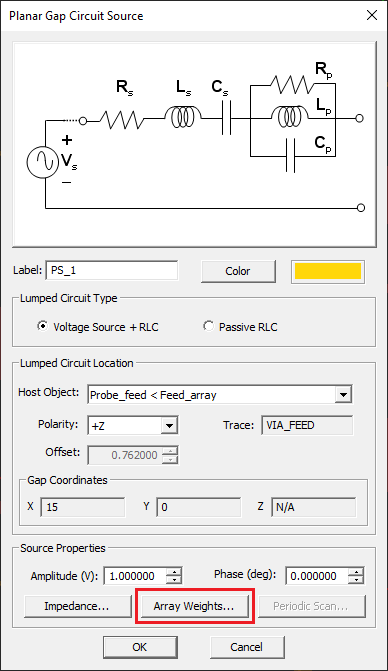Cancel the Planar Gap Circuit Source dialog
388x671 pixels.
[x=247, y=647]
